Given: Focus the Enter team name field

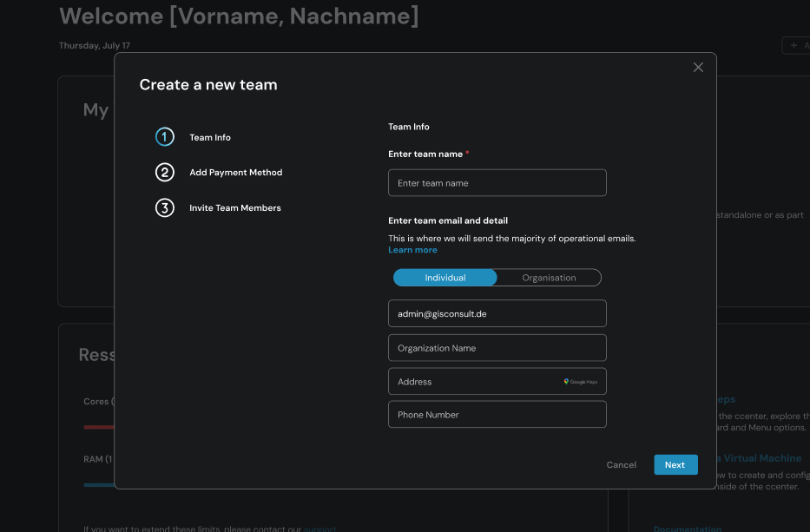Looking at the screenshot, I should tap(497, 183).
